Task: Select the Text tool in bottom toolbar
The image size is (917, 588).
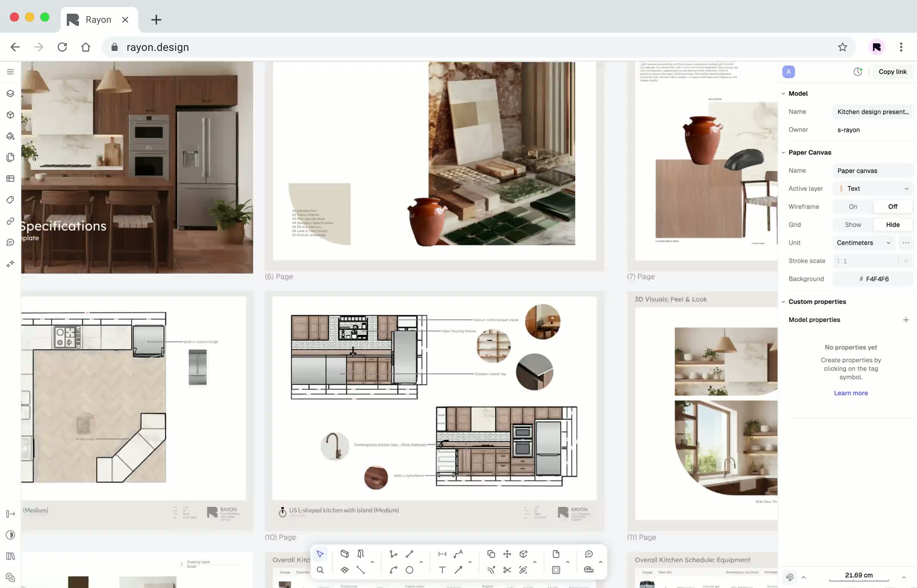Action: point(442,570)
